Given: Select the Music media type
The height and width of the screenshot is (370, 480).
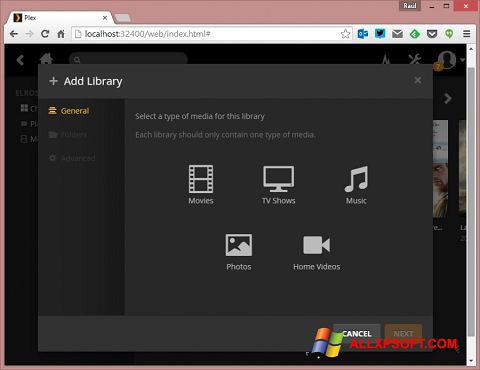Looking at the screenshot, I should (356, 185).
